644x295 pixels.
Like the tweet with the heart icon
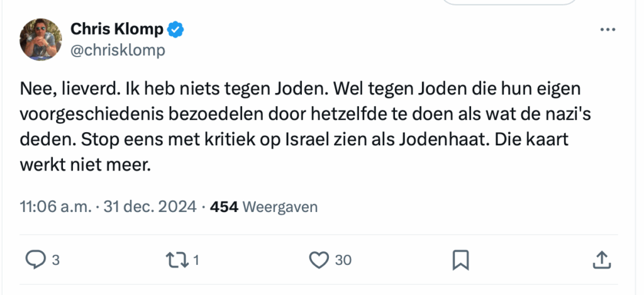[320, 259]
